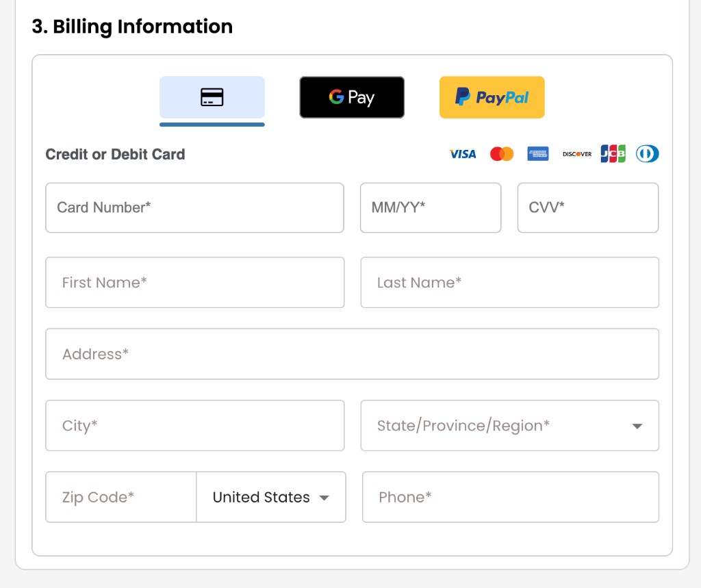
Task: Click the '3. Billing Information' heading
Action: point(132,27)
